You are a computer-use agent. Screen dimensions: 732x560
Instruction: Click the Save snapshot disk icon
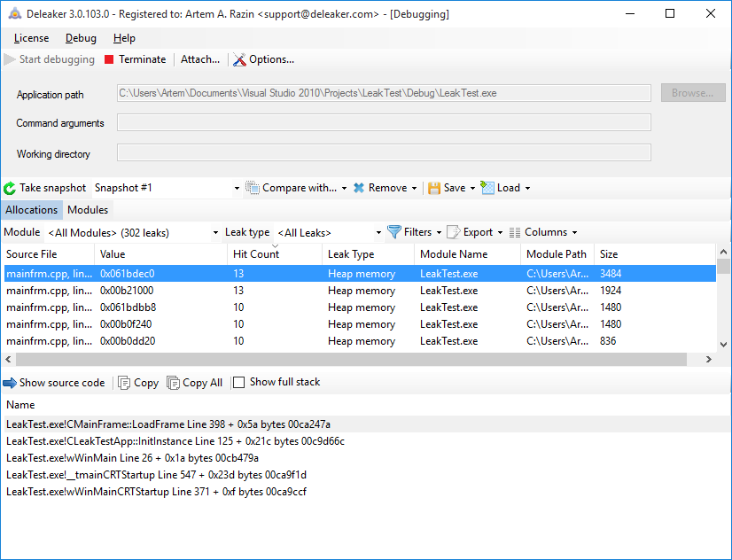pos(435,187)
